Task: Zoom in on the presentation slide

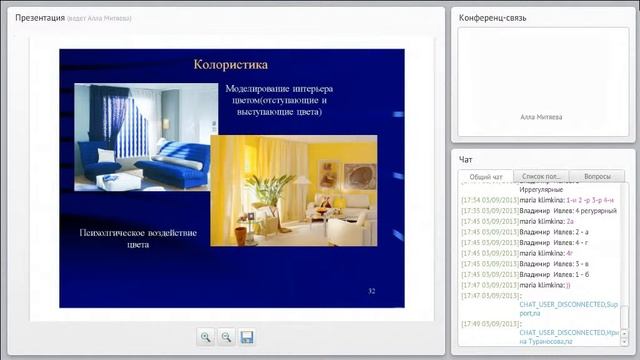Action: 206,337
